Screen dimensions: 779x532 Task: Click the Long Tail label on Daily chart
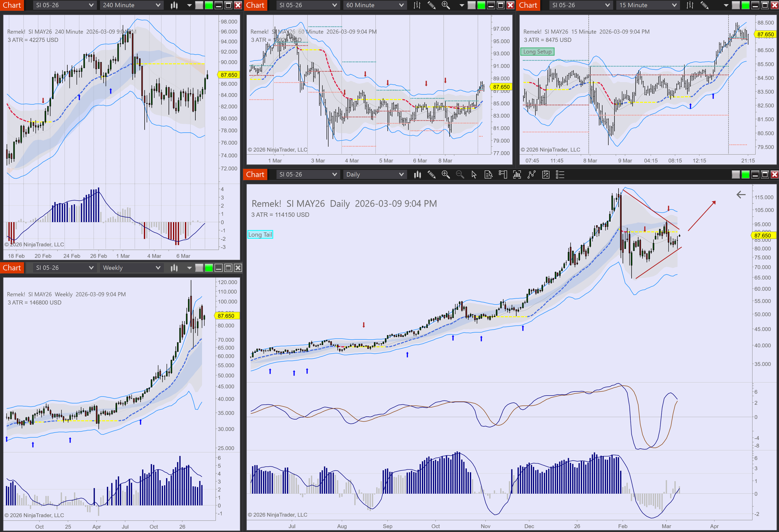coord(260,235)
